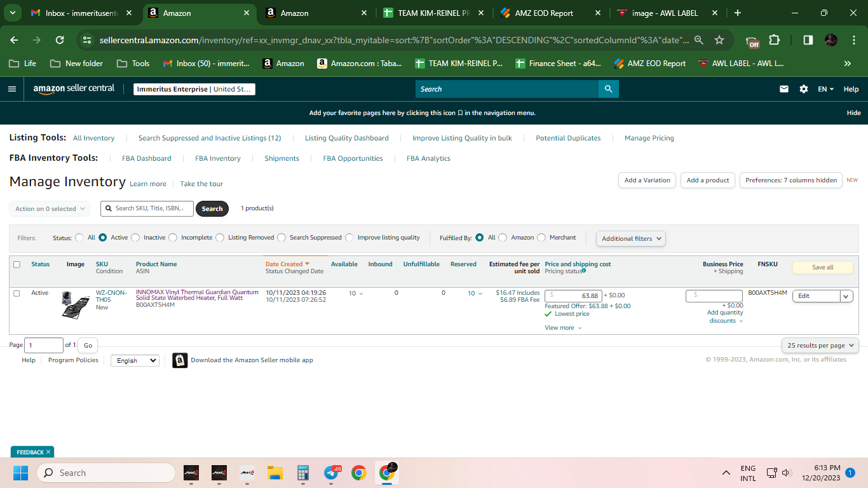Viewport: 868px width, 488px height.
Task: Click the Add a Variation button
Action: [647, 180]
